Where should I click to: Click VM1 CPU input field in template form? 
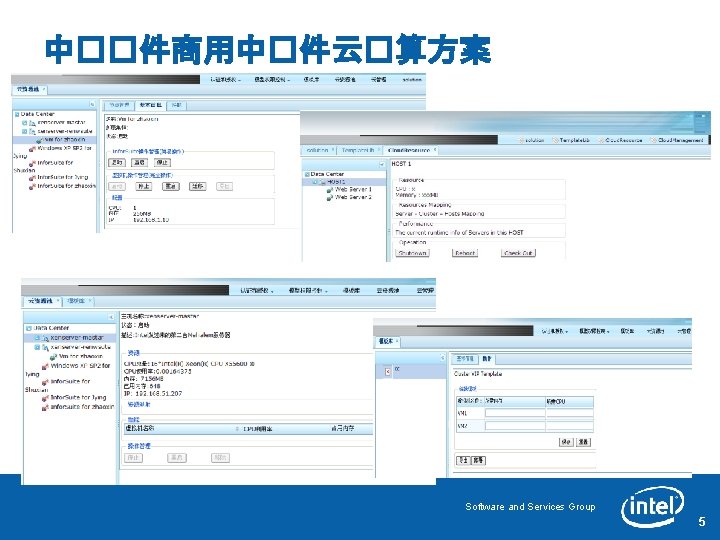click(569, 413)
